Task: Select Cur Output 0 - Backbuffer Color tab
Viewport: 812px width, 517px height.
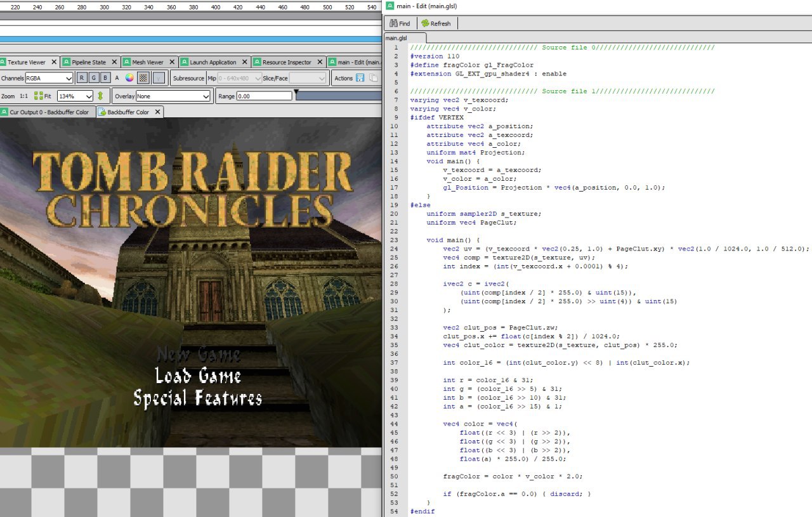Action: [48, 112]
